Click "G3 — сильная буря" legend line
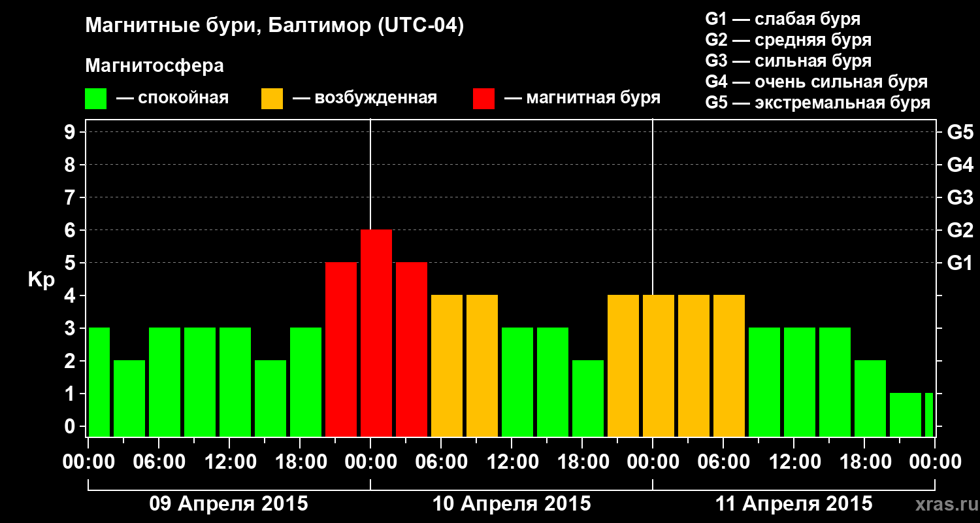The height and width of the screenshot is (523, 980). point(789,61)
